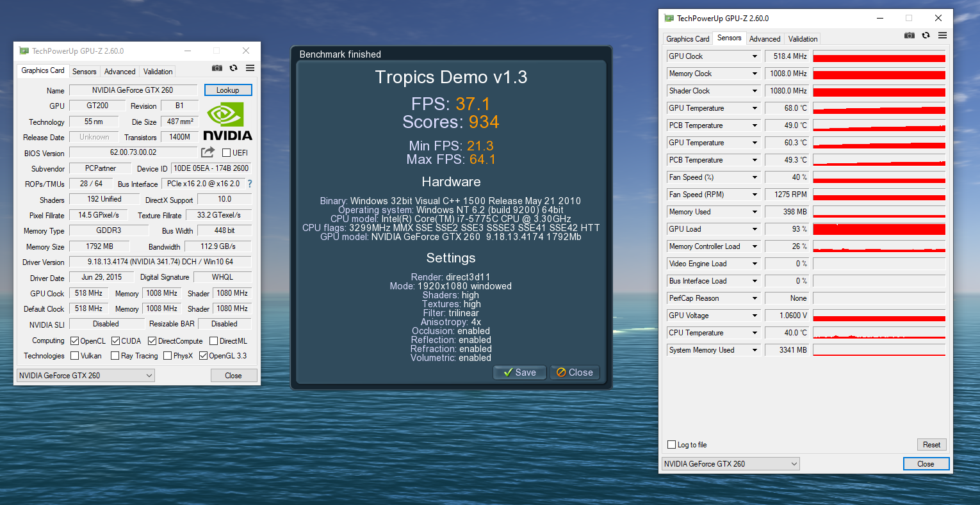The height and width of the screenshot is (505, 980).
Task: Expand the PerfCap Reason sensor dropdown
Action: pos(755,298)
